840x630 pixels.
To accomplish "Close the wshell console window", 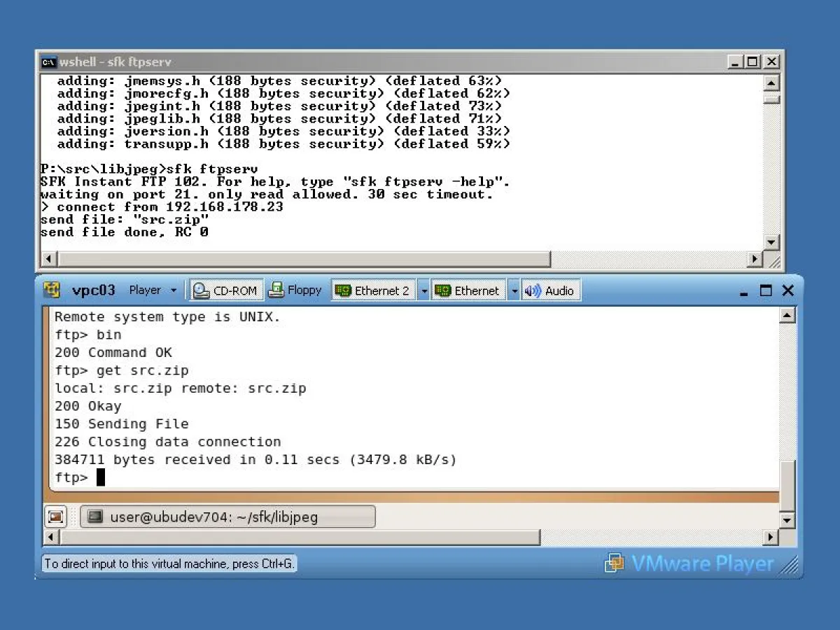I will pos(771,62).
